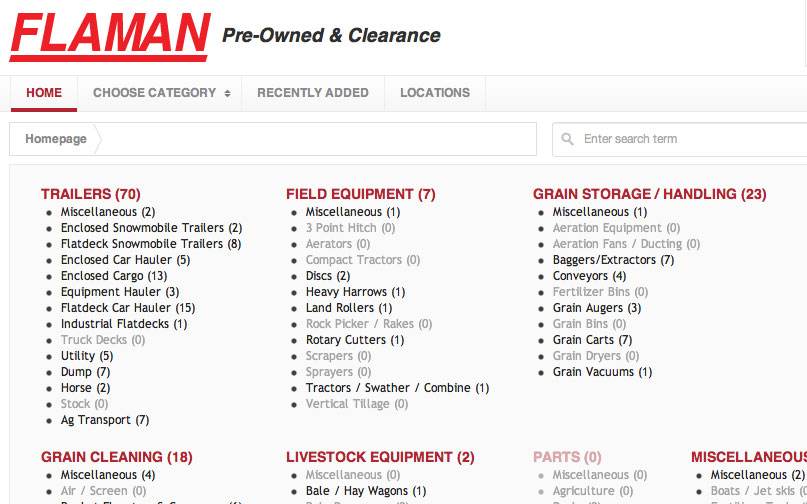Select Tractors / Swather / Combine (1)
This screenshot has height=504, width=807.
397,388
